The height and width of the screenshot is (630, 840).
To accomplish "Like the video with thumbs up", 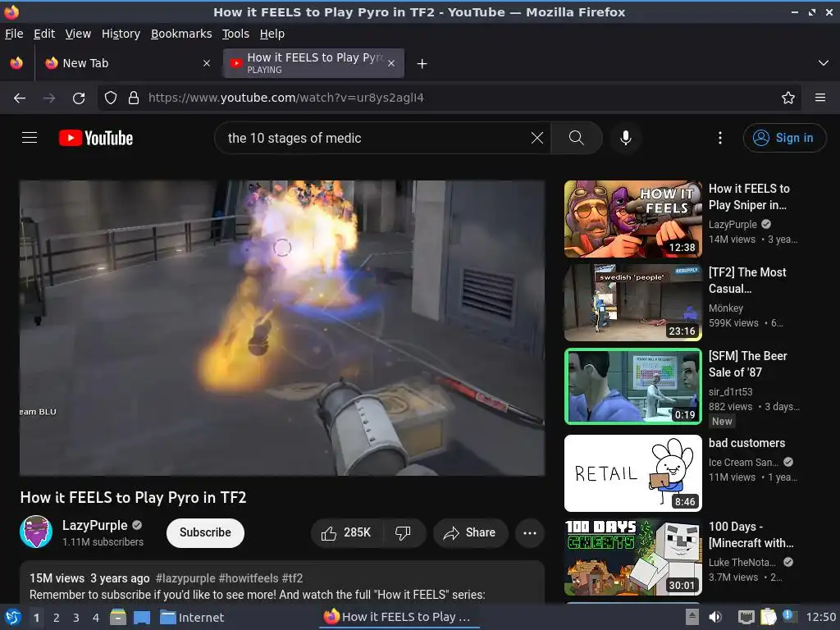I will click(347, 533).
